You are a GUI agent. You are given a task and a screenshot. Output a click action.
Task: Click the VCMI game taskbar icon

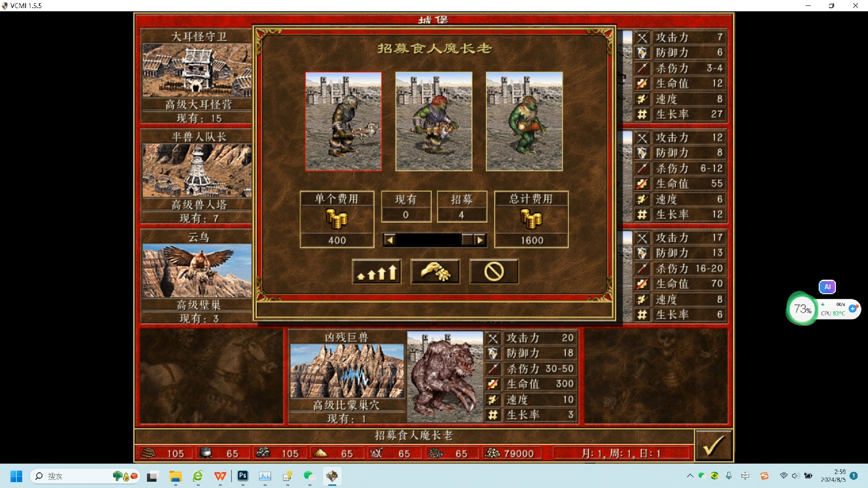coord(332,476)
